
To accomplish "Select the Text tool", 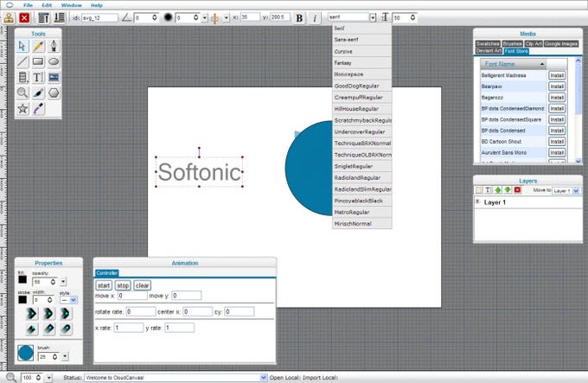I will 38,78.
